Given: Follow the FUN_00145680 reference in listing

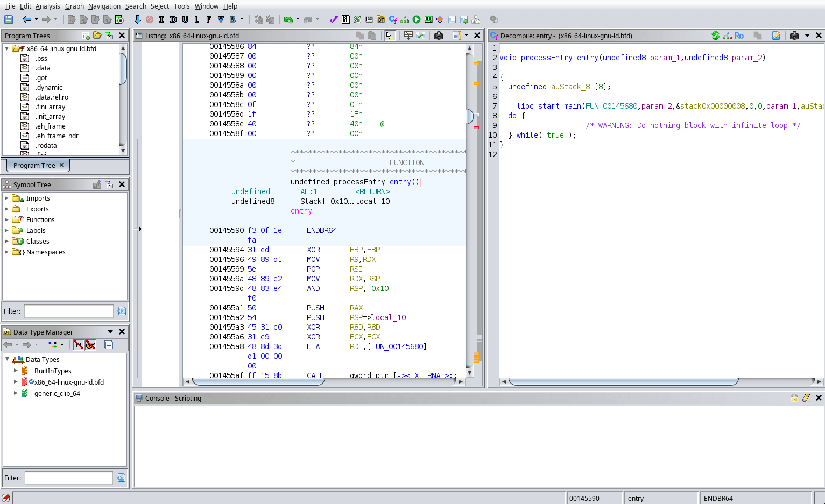Looking at the screenshot, I should point(397,346).
